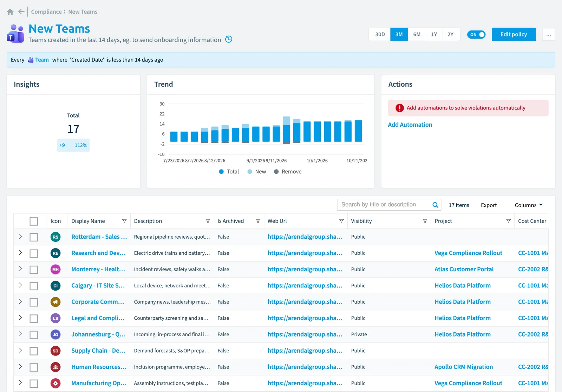Go to the home page icon
The width and height of the screenshot is (562, 392).
click(x=10, y=12)
